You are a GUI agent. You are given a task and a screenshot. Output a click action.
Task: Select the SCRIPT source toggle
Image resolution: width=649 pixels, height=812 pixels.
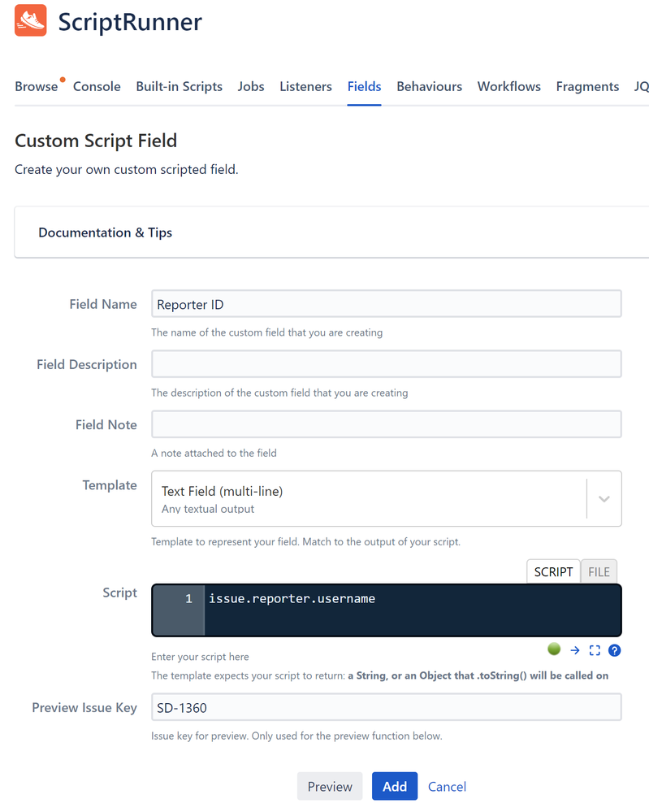[x=553, y=571]
